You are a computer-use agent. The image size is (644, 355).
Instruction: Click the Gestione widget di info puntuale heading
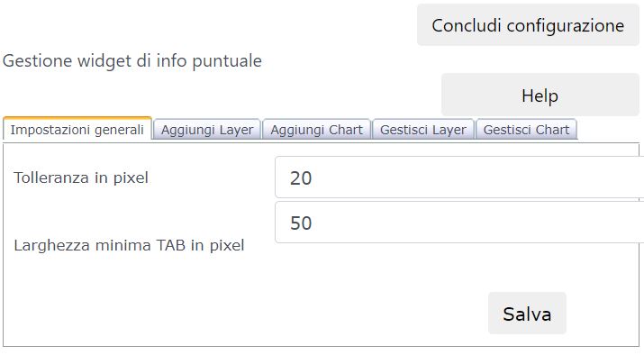tap(132, 60)
